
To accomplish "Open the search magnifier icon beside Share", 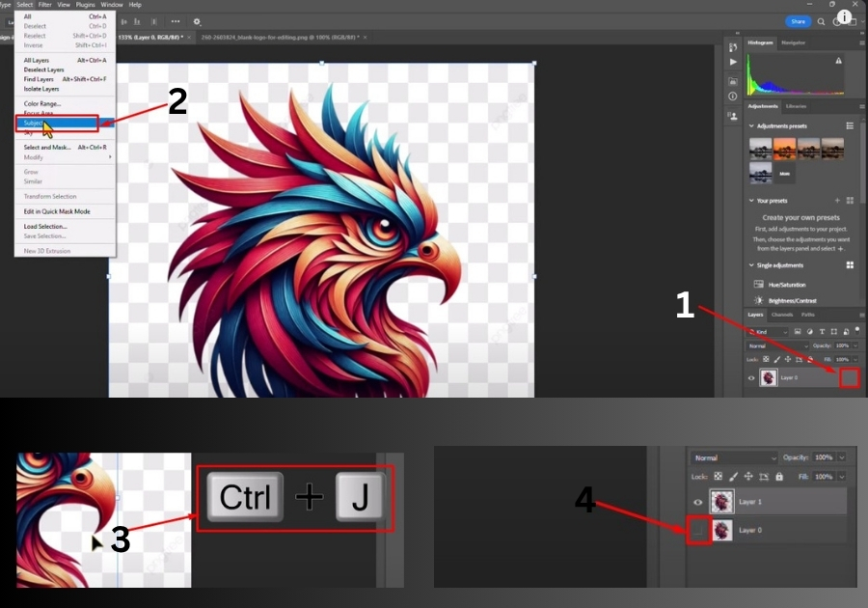I will click(822, 21).
